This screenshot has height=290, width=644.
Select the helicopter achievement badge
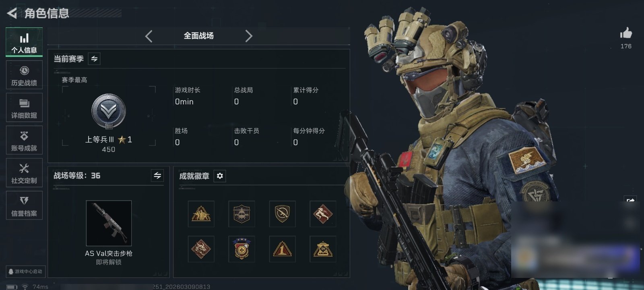tap(242, 214)
